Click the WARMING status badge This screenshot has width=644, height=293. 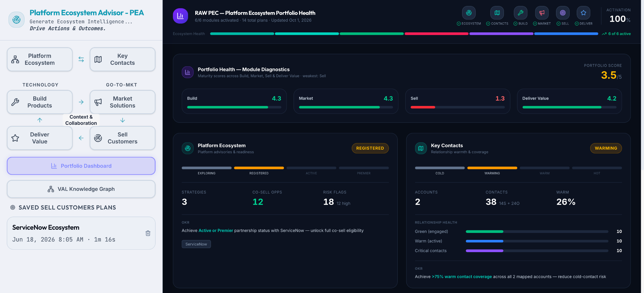point(606,148)
